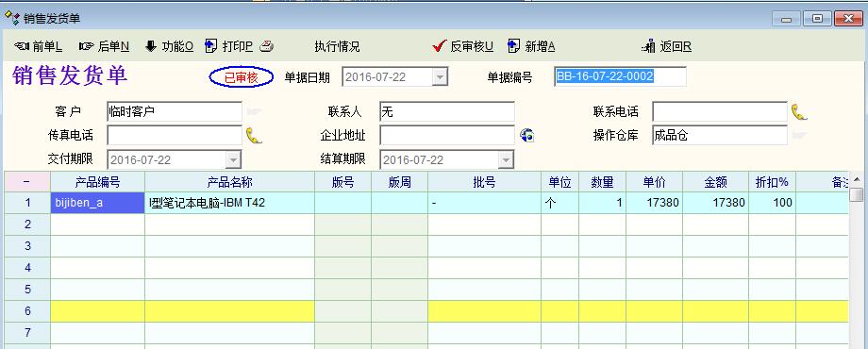The width and height of the screenshot is (868, 349).
Task: Open the 功能O function menu
Action: click(x=170, y=46)
